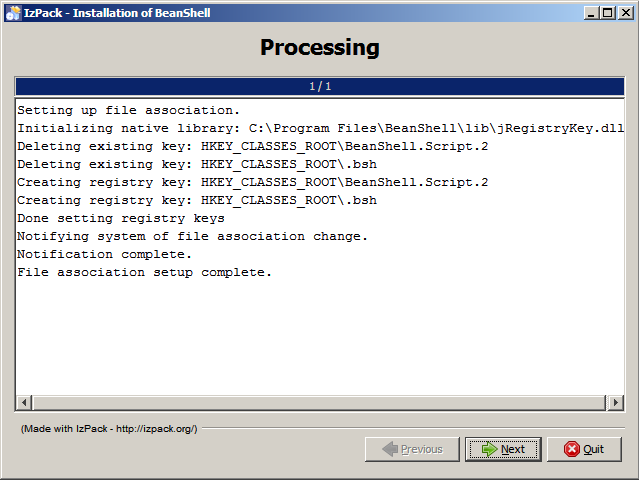This screenshot has height=480, width=639.
Task: Click the grey arrow icon on Previous
Action: pyautogui.click(x=389, y=449)
